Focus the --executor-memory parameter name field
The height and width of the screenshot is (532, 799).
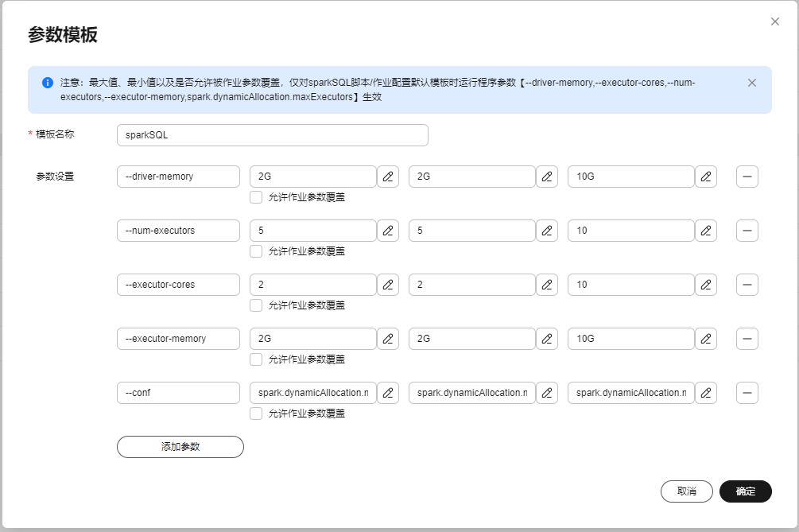(x=178, y=339)
